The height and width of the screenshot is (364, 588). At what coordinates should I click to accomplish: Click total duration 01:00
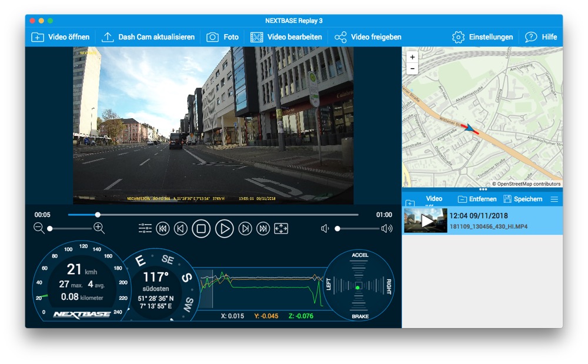(x=384, y=215)
